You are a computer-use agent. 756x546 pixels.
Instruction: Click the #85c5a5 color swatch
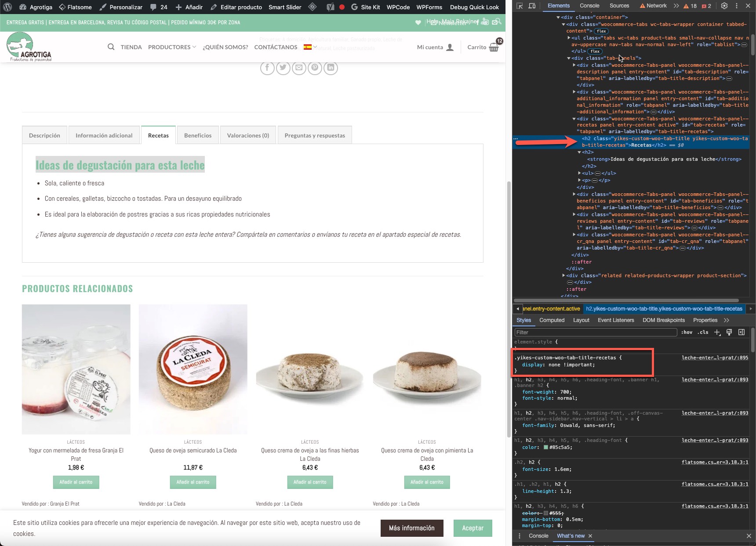[546, 448]
